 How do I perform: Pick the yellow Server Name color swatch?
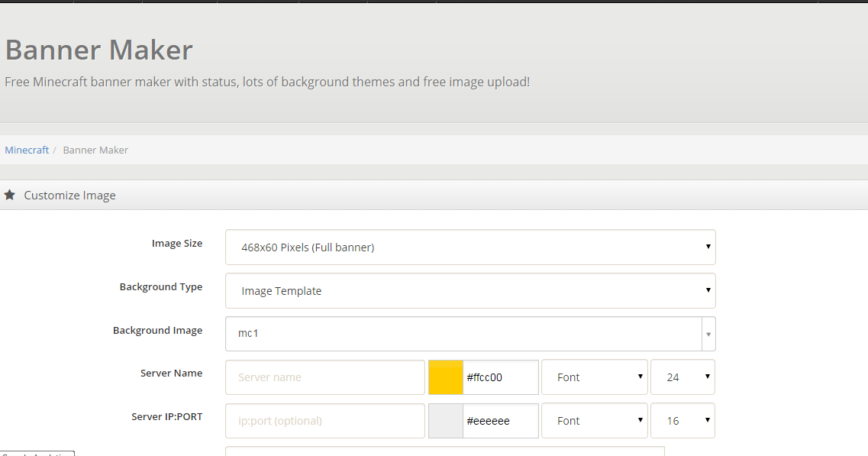click(446, 377)
